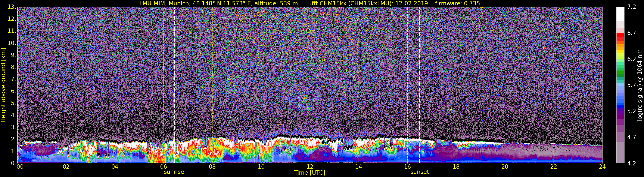Viewport: 644px width, 177px height.
Task: Click the '04' time tick label
Action: (x=115, y=167)
